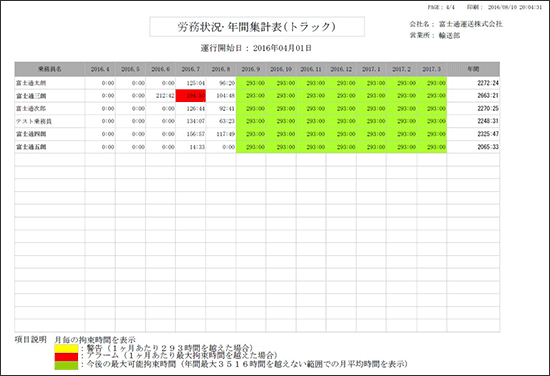Click driver name テスト乗務員
This screenshot has width=550, height=376.
pos(34,121)
